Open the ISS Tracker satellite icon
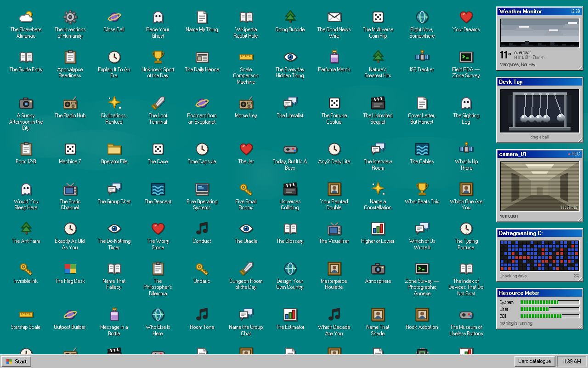The height and width of the screenshot is (368, 588). (x=422, y=57)
